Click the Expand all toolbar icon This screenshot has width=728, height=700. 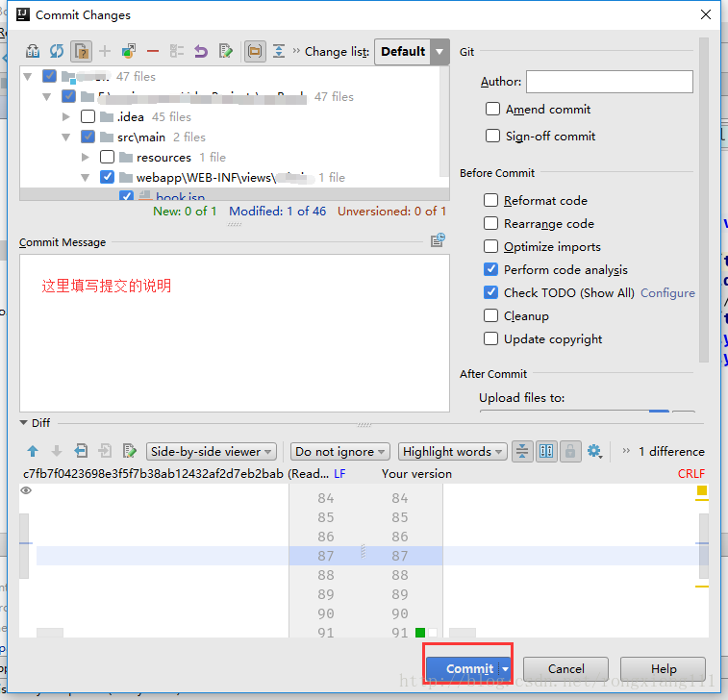279,51
